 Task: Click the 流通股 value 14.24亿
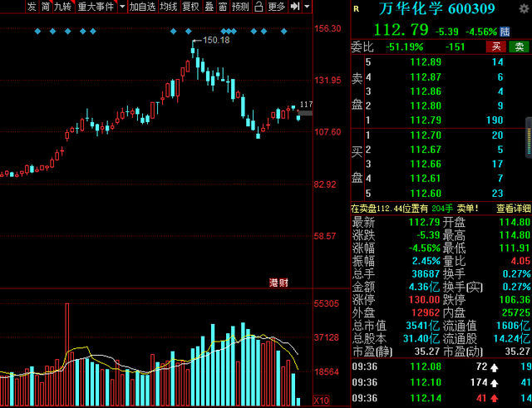(512, 339)
